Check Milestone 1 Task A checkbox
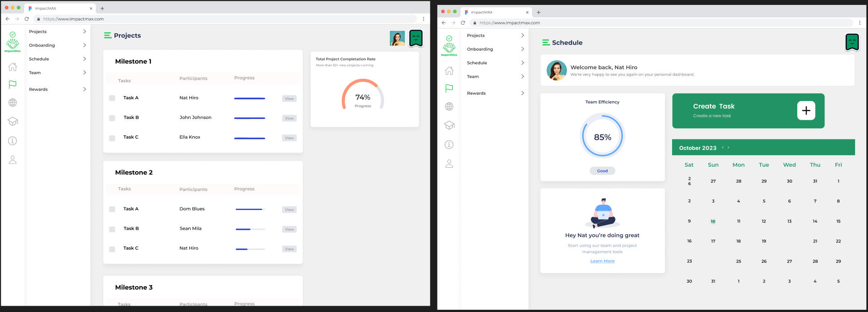The height and width of the screenshot is (312, 868). 112,98
